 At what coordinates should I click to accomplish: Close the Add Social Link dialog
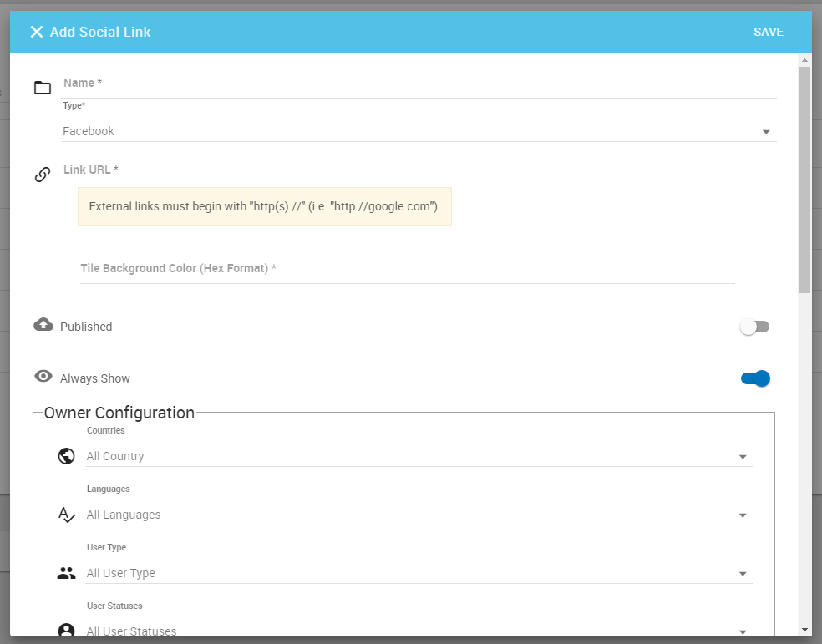click(36, 32)
